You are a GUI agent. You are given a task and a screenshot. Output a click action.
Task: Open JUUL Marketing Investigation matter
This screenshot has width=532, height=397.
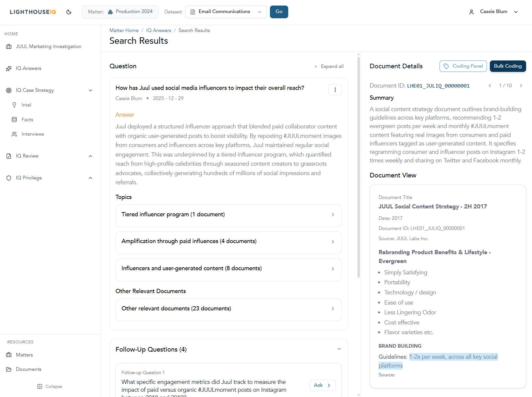coord(48,46)
